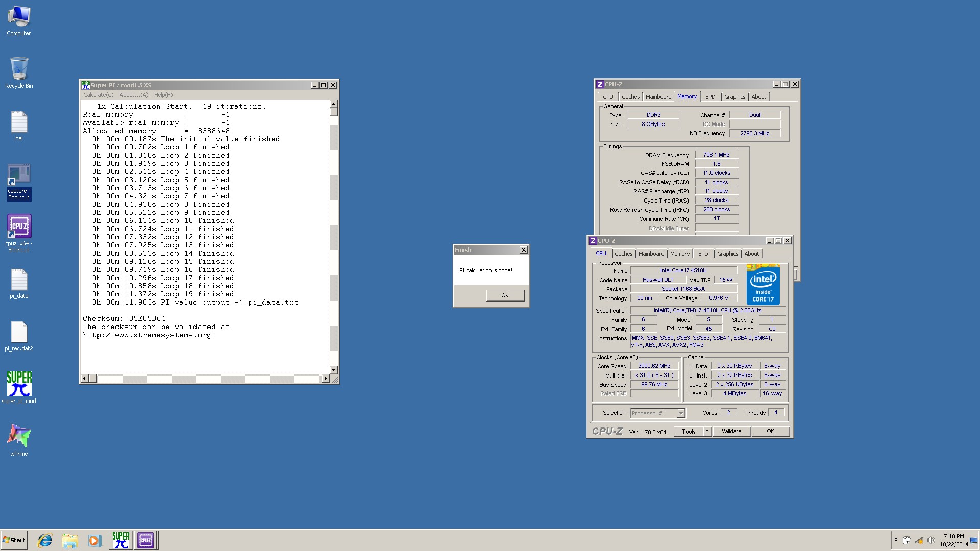Show hidden tray icons arrow
Image resolution: width=980 pixels, height=551 pixels.
896,540
